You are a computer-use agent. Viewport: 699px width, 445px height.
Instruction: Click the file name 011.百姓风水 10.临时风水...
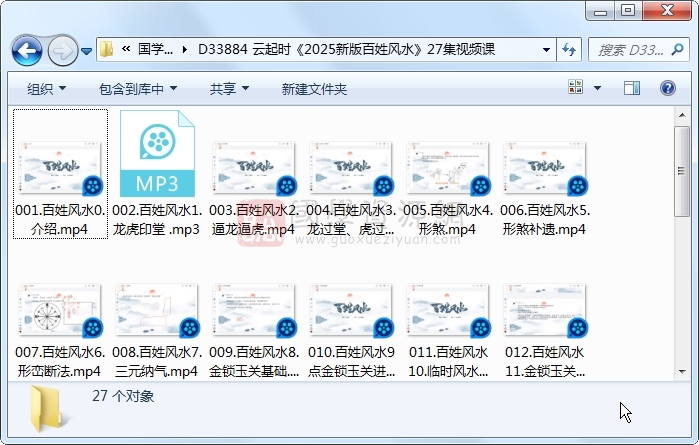click(x=448, y=361)
